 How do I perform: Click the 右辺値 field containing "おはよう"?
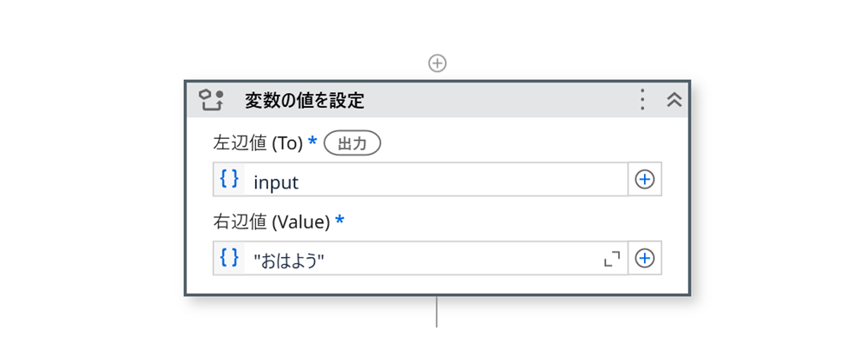[417, 259]
